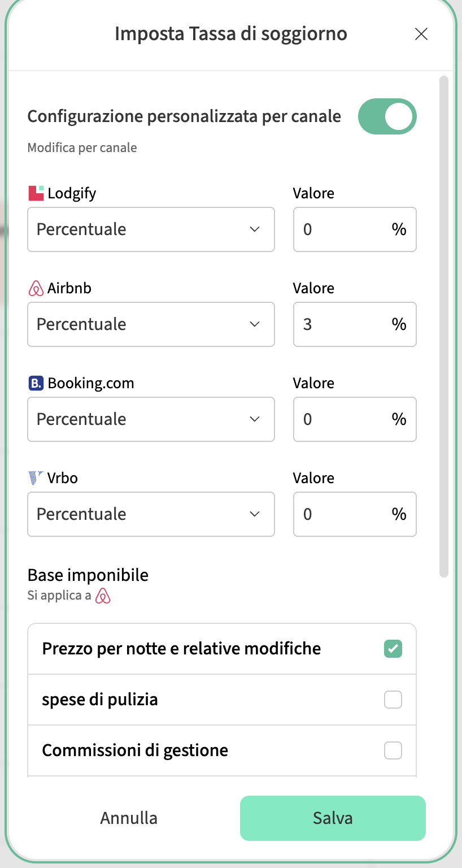
Task: Check the spese di pulizia box
Action: (x=393, y=700)
